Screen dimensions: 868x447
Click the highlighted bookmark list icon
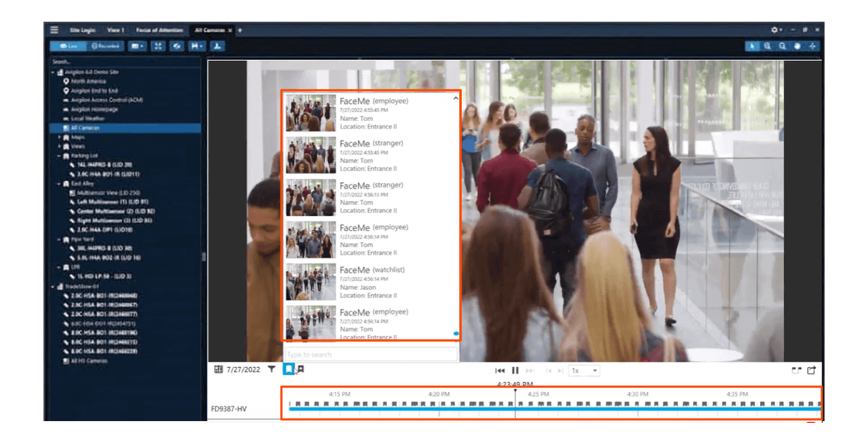tap(289, 369)
